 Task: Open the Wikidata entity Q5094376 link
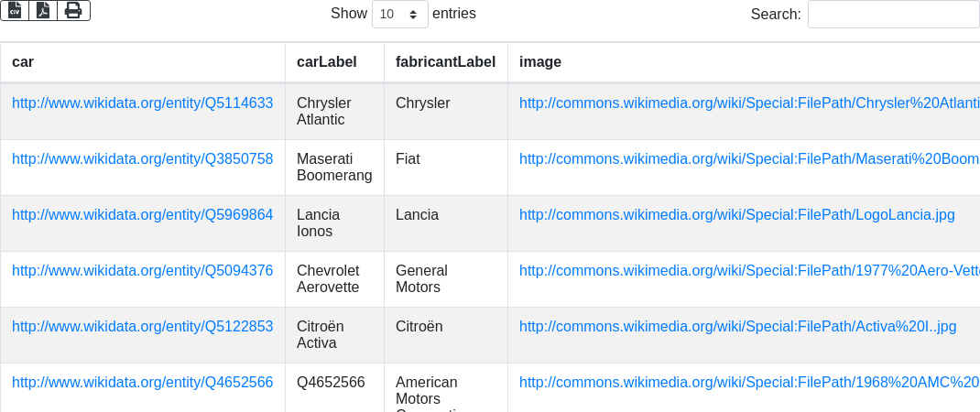(142, 271)
